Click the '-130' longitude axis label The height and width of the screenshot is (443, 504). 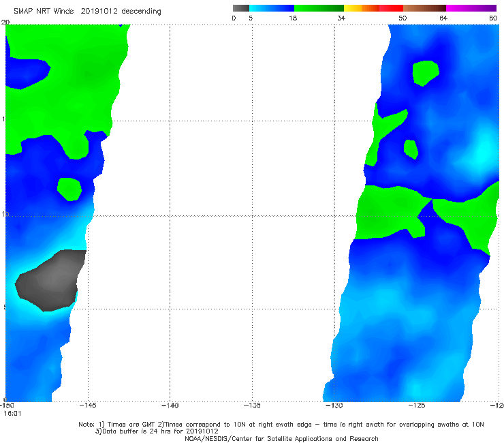pyautogui.click(x=334, y=406)
